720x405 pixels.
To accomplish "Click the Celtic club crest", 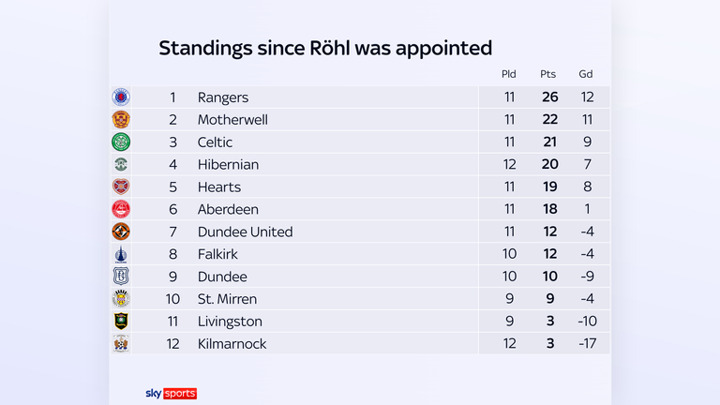I will click(x=121, y=142).
